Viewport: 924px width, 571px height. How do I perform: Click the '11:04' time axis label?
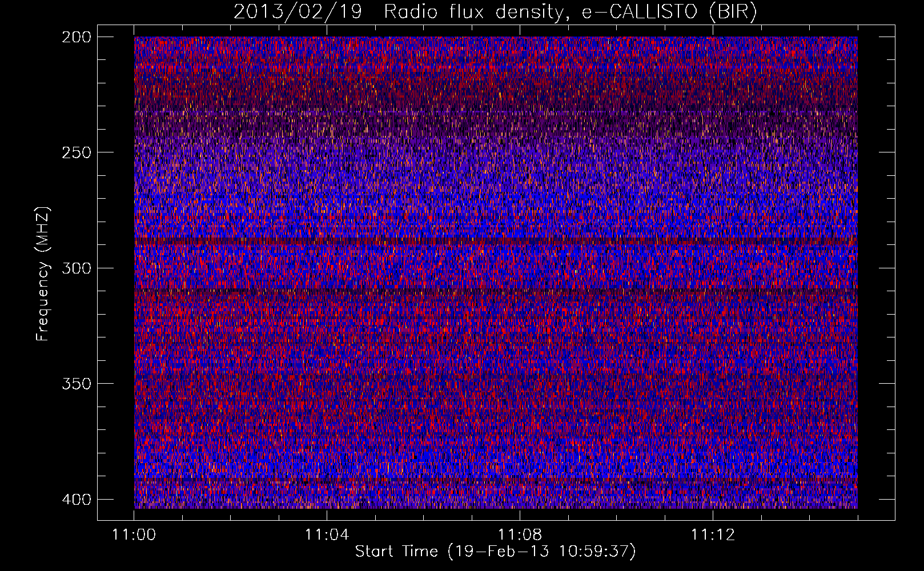(327, 535)
